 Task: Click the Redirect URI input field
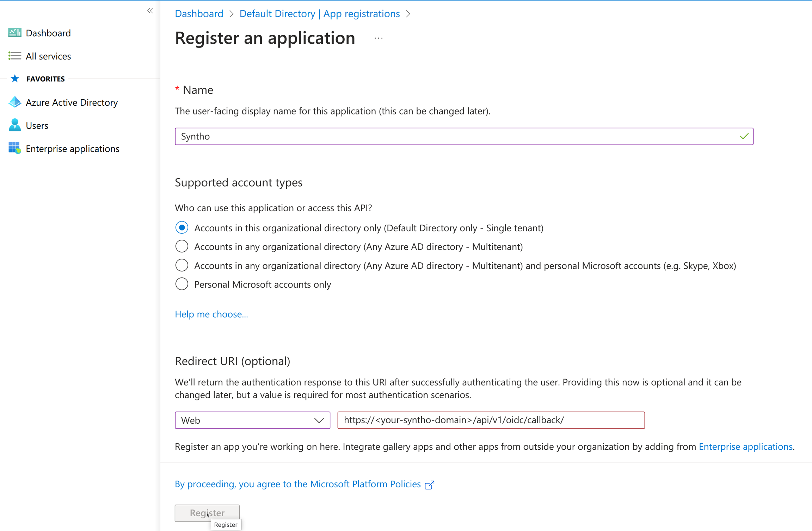pos(491,420)
